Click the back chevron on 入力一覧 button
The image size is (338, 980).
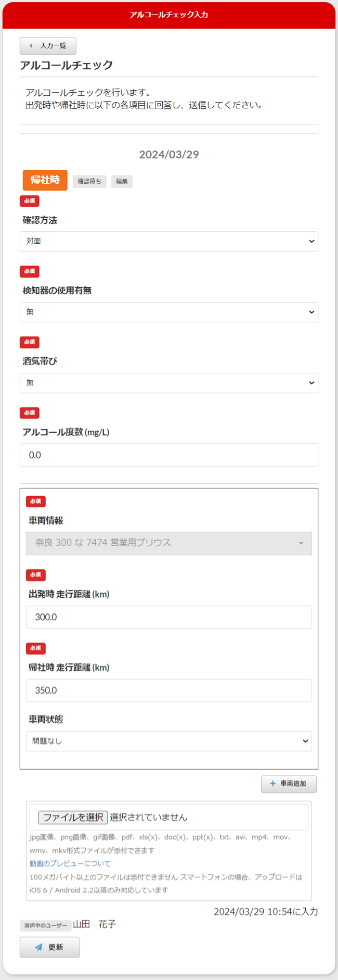coord(31,46)
